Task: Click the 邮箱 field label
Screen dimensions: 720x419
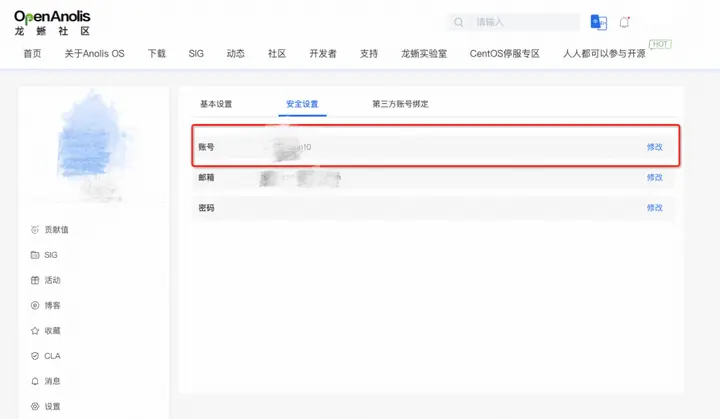Action: click(x=206, y=177)
